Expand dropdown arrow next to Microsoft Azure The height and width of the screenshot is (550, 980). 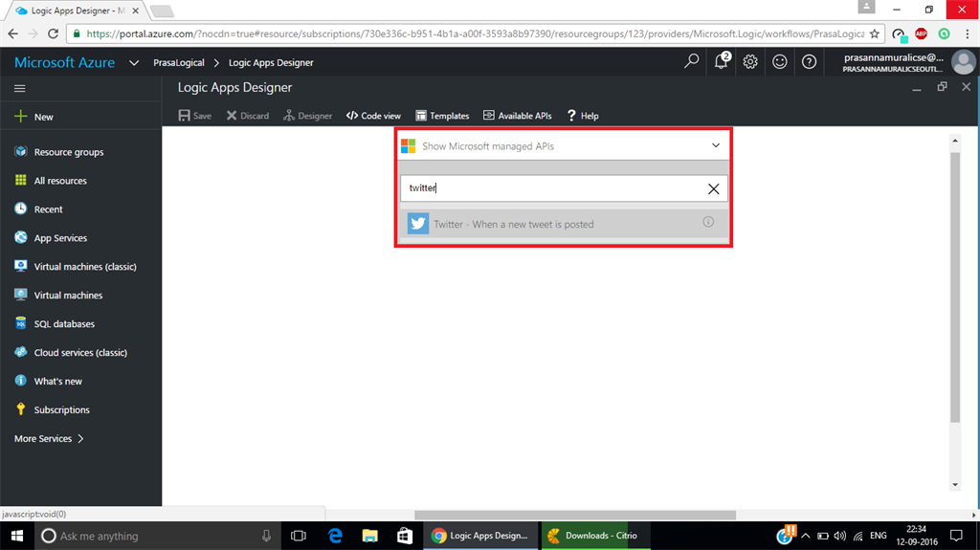pyautogui.click(x=134, y=62)
